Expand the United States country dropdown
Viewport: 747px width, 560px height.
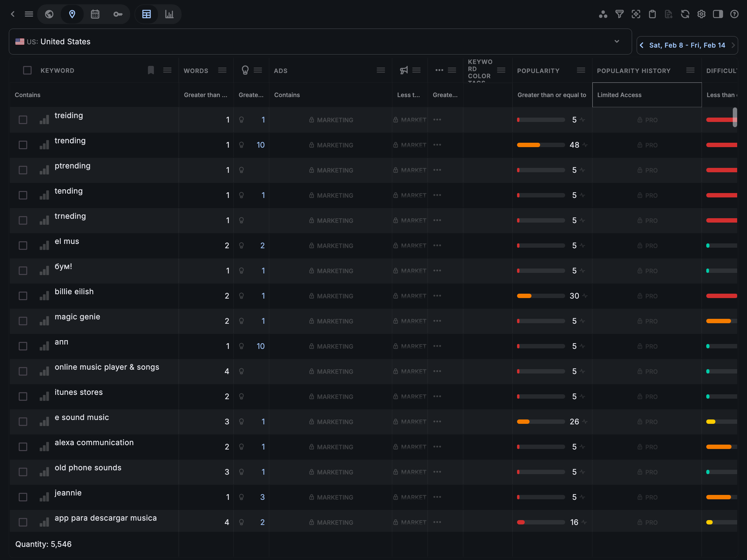[x=617, y=42]
